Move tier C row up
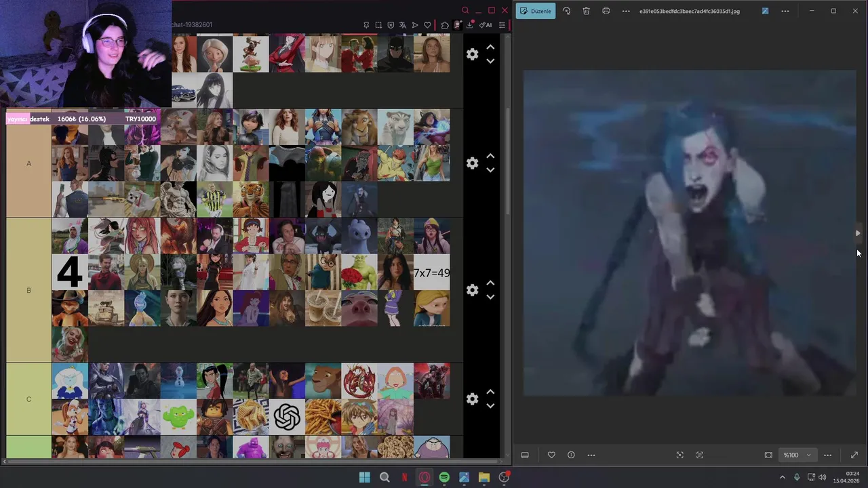868x488 pixels. pyautogui.click(x=490, y=392)
